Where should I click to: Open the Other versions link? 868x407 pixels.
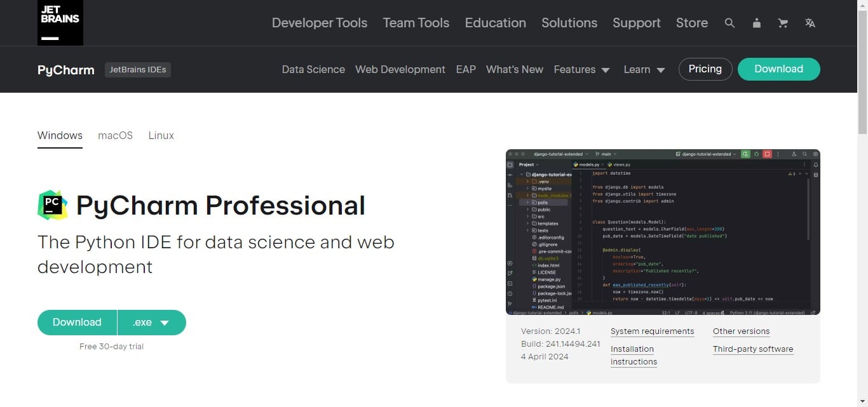[741, 331]
